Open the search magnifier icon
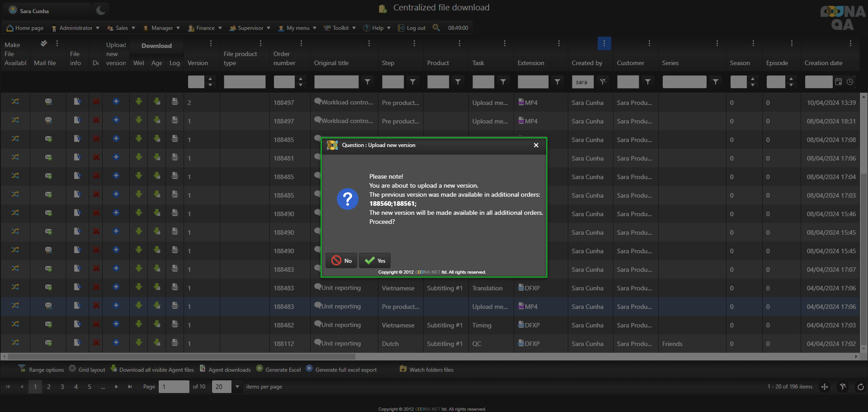The image size is (868, 412). click(436, 28)
